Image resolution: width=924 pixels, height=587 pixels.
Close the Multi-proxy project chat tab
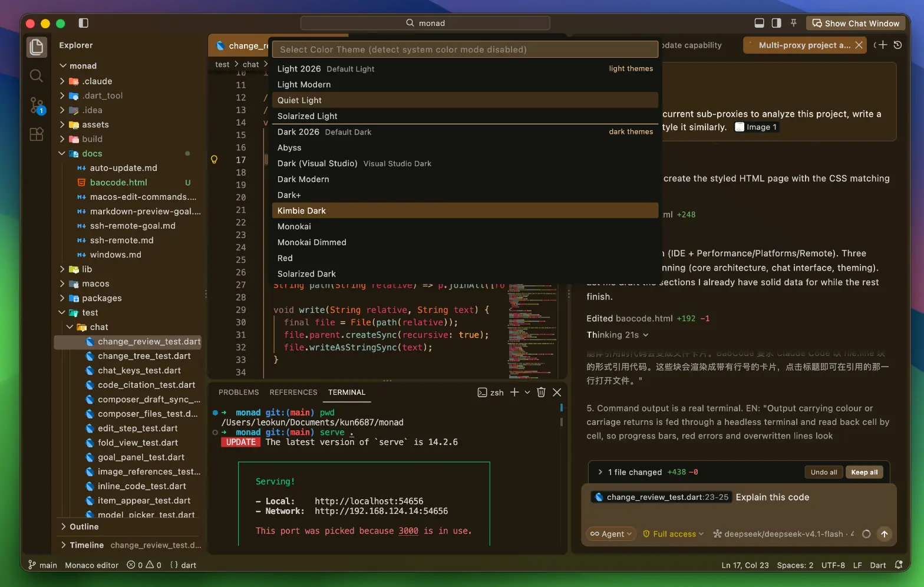coord(859,45)
